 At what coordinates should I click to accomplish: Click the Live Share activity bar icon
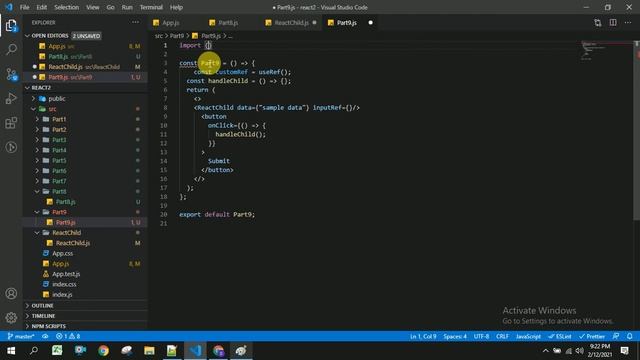click(x=11, y=147)
